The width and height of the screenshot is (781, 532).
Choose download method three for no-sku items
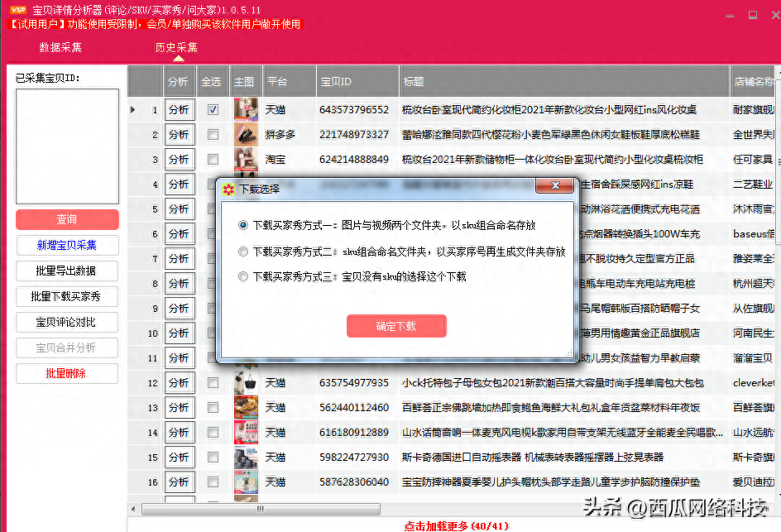click(243, 276)
